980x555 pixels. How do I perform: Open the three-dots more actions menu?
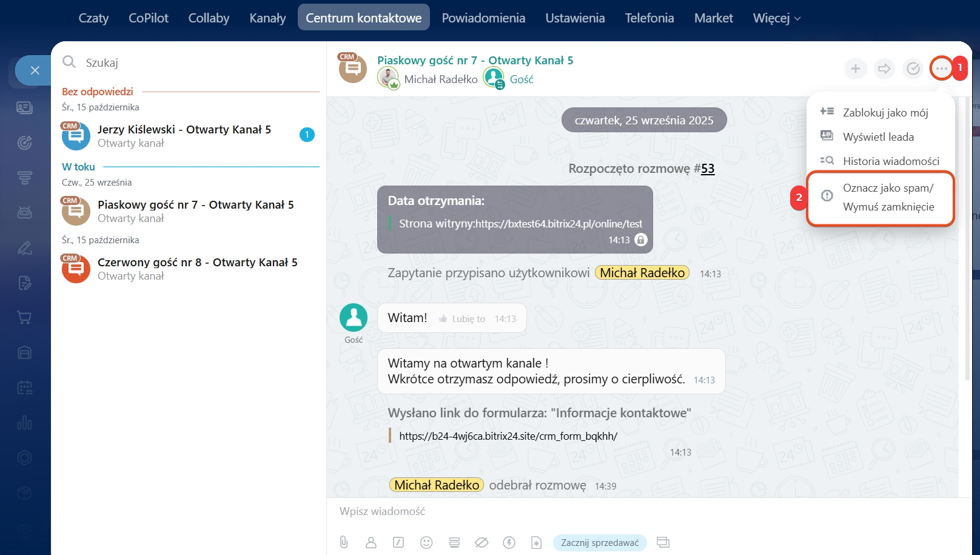[x=941, y=69]
